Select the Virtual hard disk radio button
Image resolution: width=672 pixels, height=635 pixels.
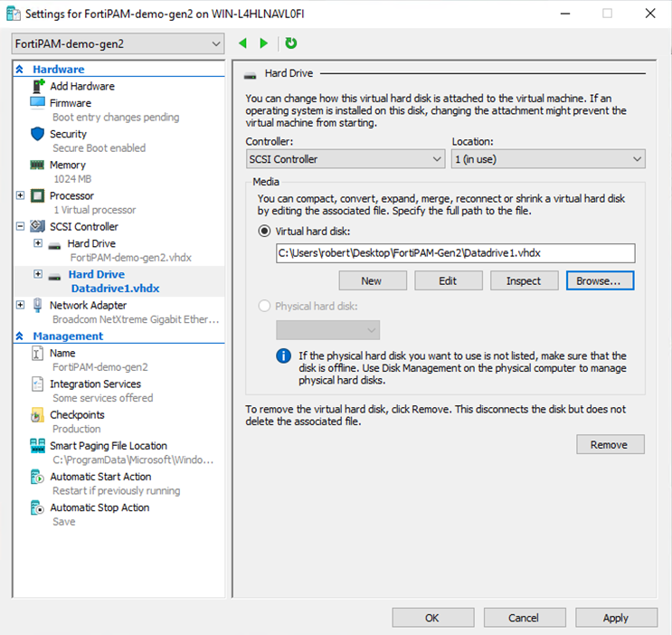point(264,232)
